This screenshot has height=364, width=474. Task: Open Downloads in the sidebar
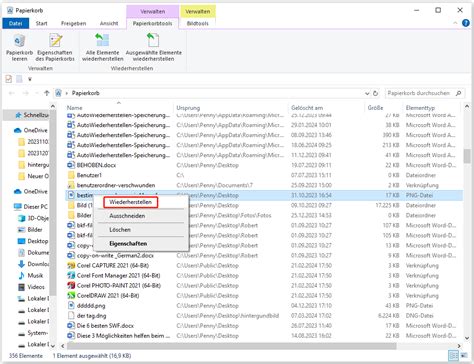(x=33, y=264)
